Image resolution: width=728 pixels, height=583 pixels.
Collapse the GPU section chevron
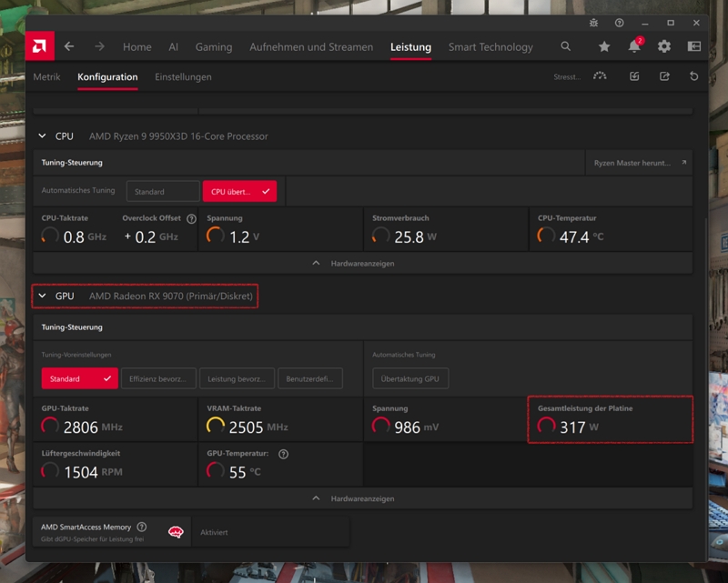[x=42, y=296]
